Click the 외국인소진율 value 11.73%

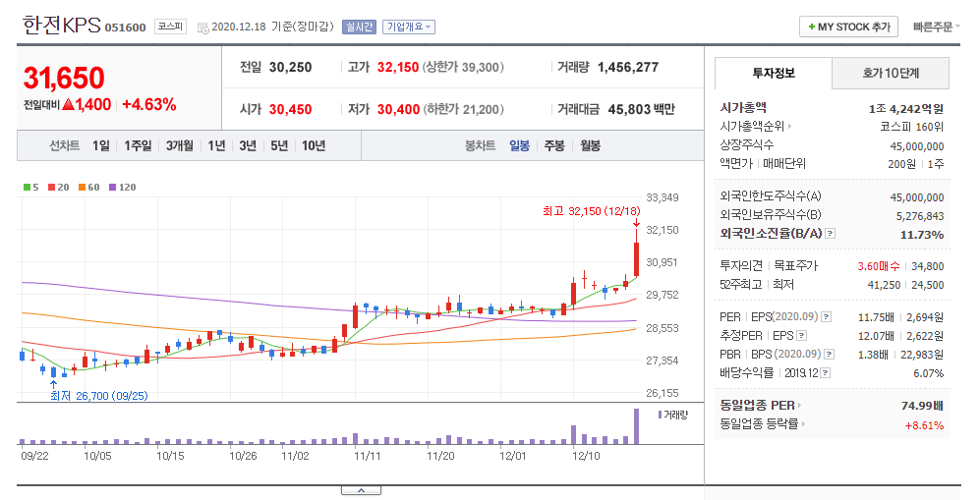922,235
